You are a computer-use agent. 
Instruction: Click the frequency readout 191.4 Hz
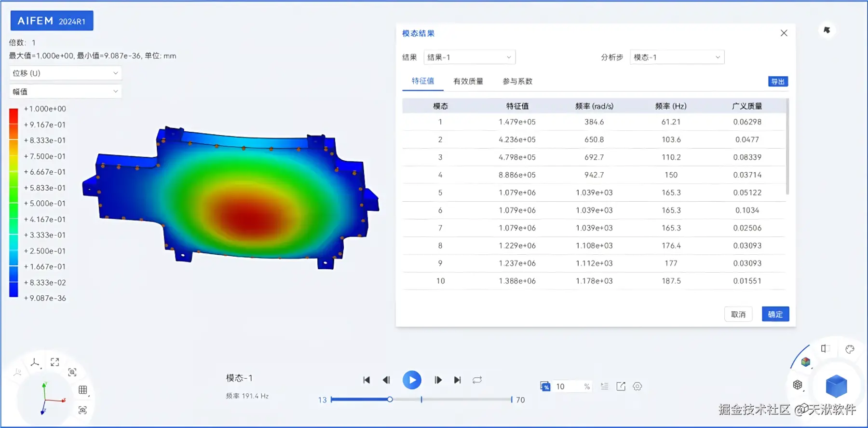point(247,396)
